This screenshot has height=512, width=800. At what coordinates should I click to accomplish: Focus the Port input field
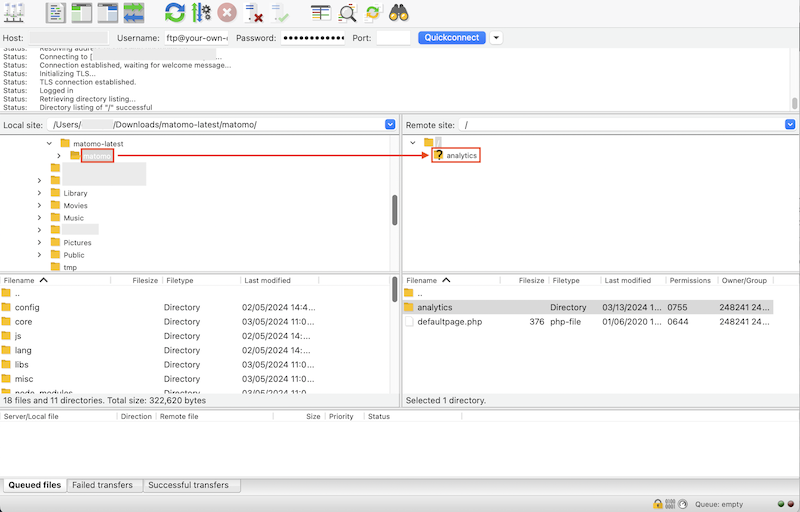tap(393, 38)
